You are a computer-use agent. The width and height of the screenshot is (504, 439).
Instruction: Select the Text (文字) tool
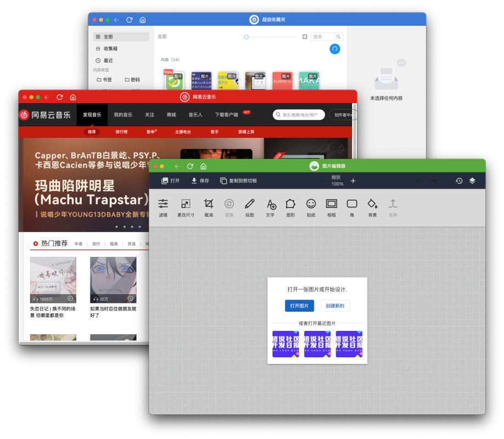coord(270,208)
